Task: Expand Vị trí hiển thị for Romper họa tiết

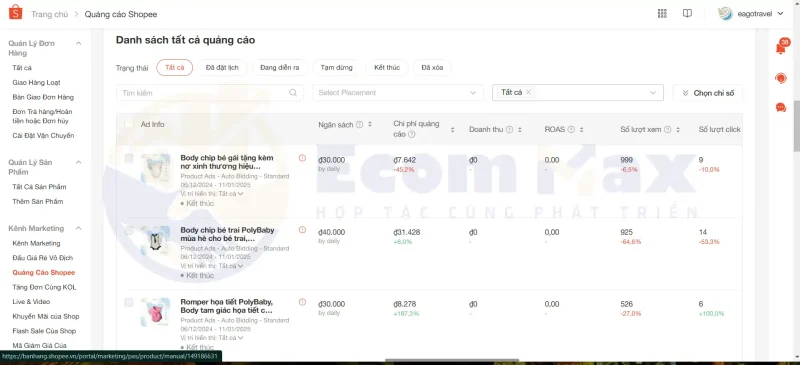Action: (240, 337)
